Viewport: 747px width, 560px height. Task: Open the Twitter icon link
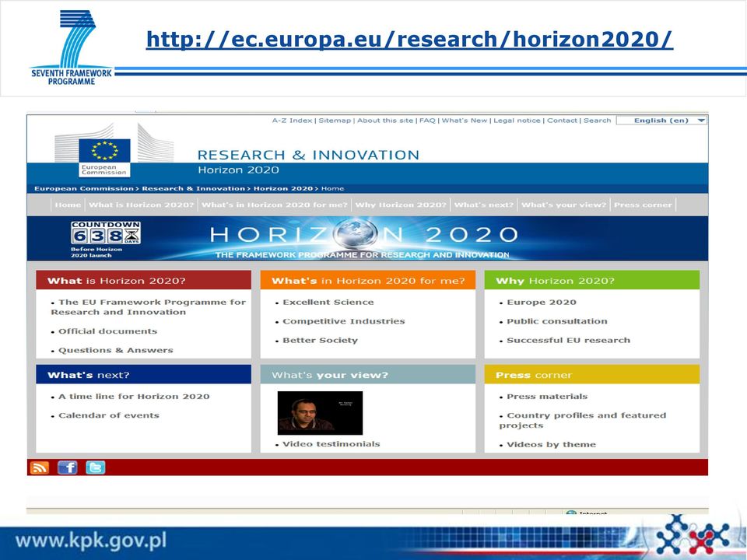click(95, 467)
